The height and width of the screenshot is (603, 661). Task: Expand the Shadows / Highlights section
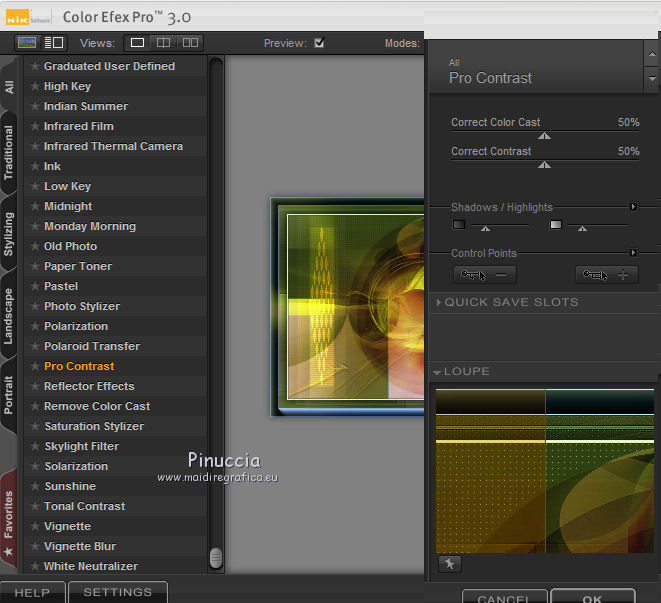point(633,207)
